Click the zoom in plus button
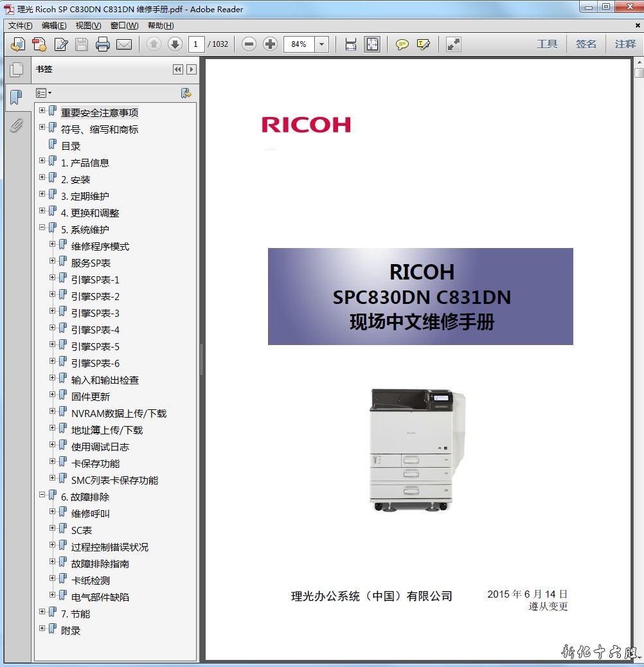Image resolution: width=644 pixels, height=667 pixels. (271, 44)
